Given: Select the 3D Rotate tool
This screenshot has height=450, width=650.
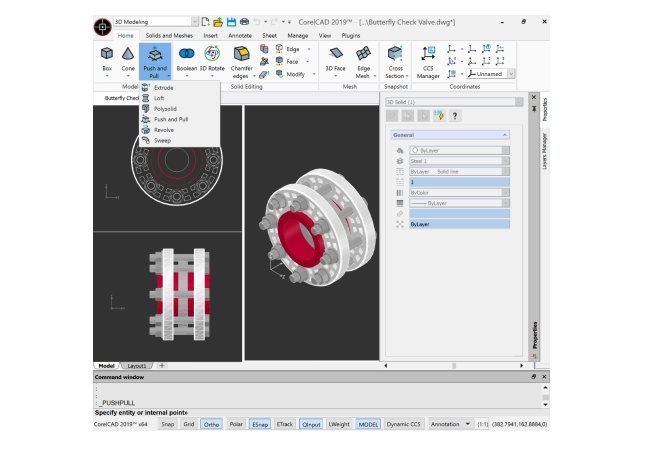Looking at the screenshot, I should pos(212,60).
